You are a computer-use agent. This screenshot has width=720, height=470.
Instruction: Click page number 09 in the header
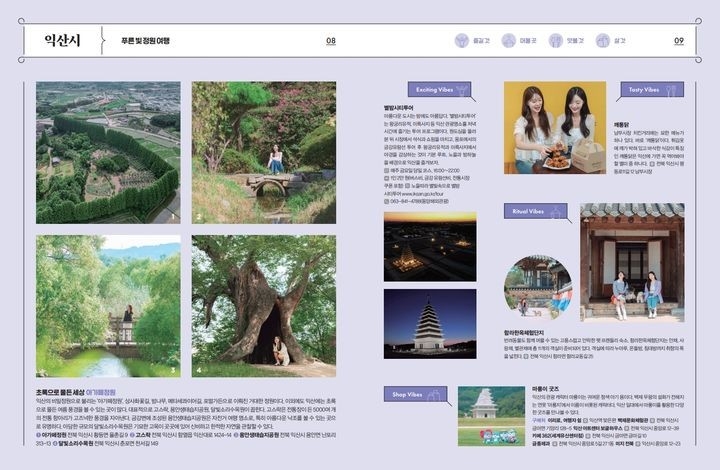click(679, 41)
